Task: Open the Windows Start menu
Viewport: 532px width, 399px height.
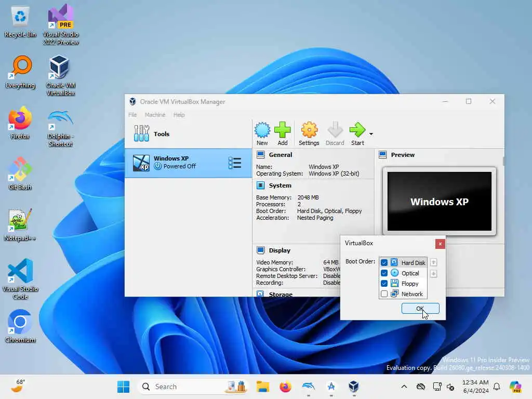Action: tap(123, 387)
